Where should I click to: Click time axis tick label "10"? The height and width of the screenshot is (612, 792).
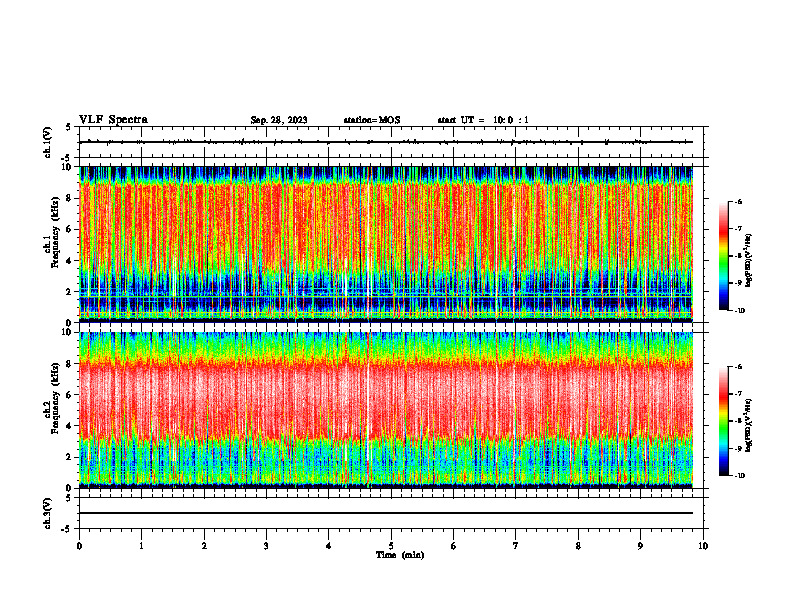coord(703,546)
